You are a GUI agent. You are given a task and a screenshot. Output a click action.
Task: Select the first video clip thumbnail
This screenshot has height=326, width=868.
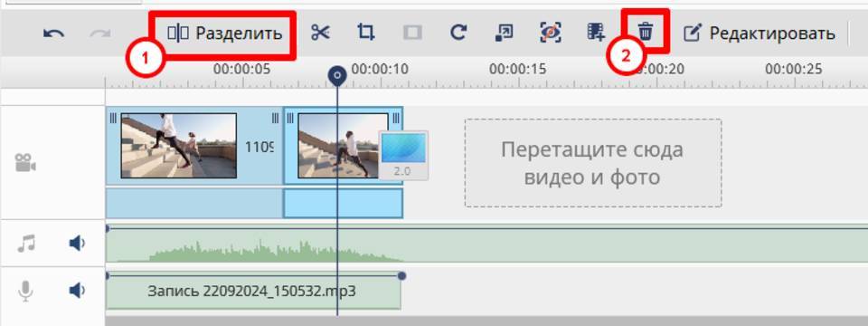coord(179,146)
